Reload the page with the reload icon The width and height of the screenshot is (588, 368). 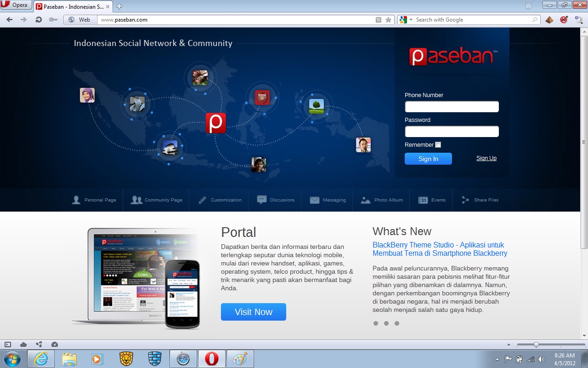(x=39, y=20)
